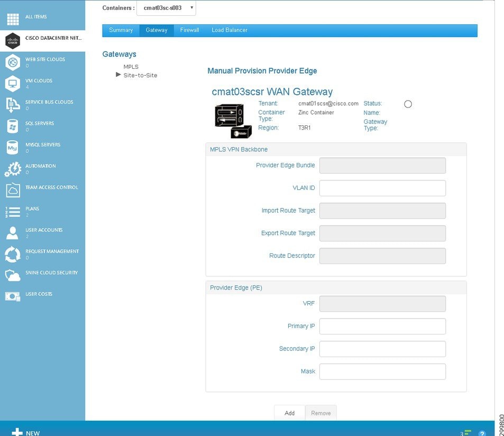The width and height of the screenshot is (504, 436).
Task: Click the SQL Servers icon
Action: pyautogui.click(x=13, y=125)
